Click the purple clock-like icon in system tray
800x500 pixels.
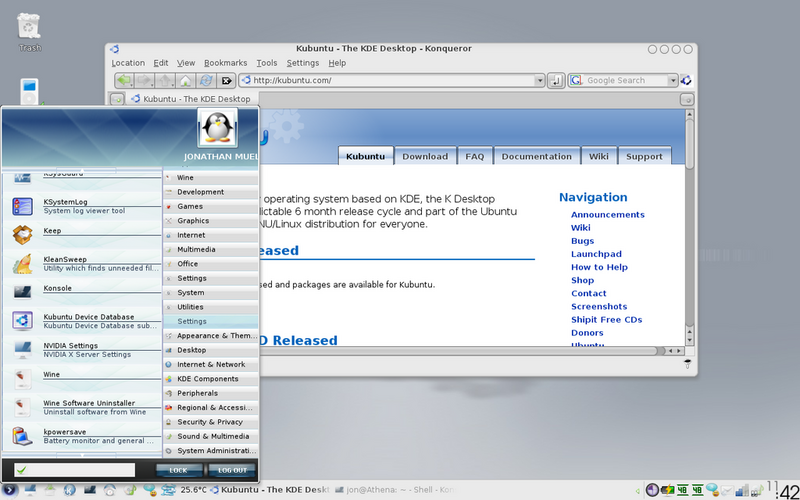coord(652,490)
